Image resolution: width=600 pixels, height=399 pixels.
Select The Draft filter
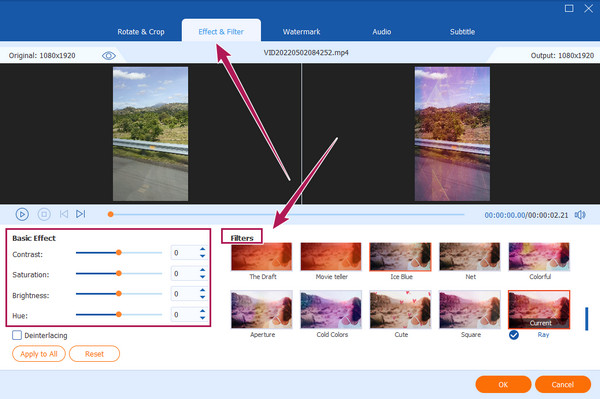262,257
